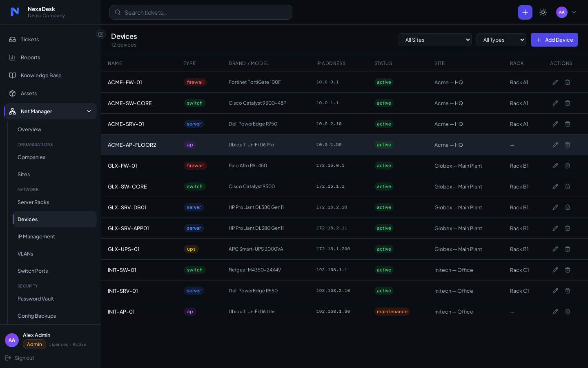The image size is (588, 368).
Task: Click the purple plus button in top bar
Action: click(x=525, y=12)
